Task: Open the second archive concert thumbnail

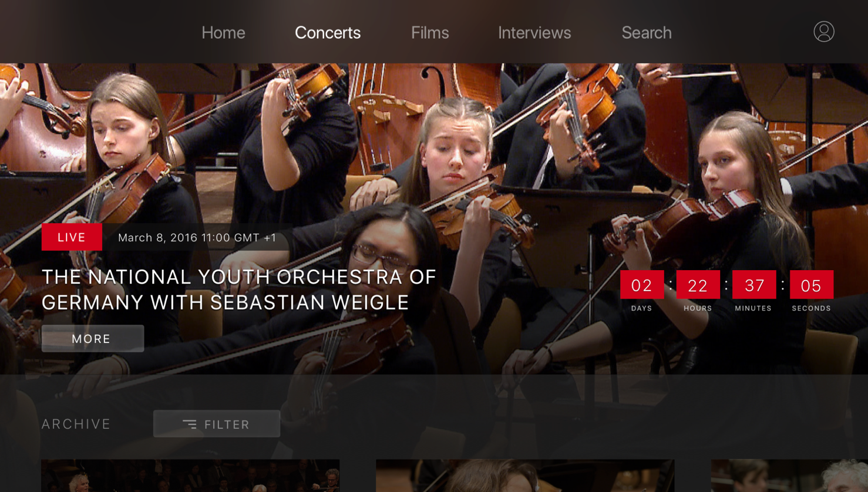Action: click(x=525, y=476)
